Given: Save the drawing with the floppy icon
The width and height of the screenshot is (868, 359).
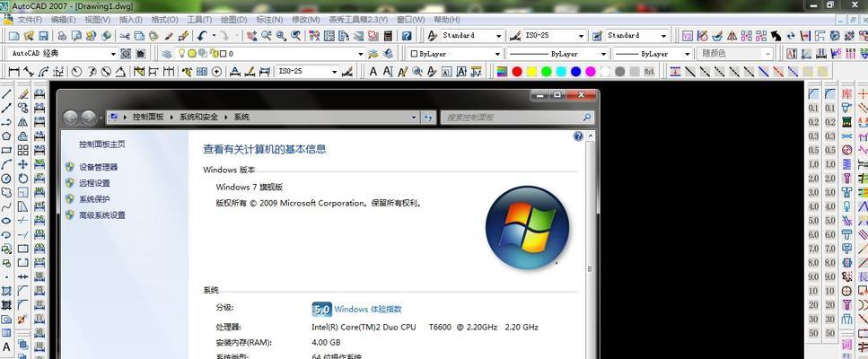Looking at the screenshot, I should pos(43,36).
